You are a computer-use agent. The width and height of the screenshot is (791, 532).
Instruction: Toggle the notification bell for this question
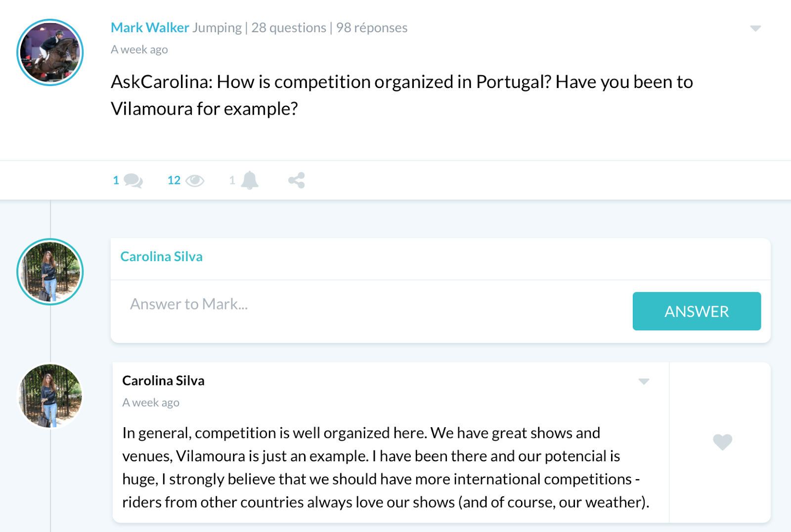[250, 180]
